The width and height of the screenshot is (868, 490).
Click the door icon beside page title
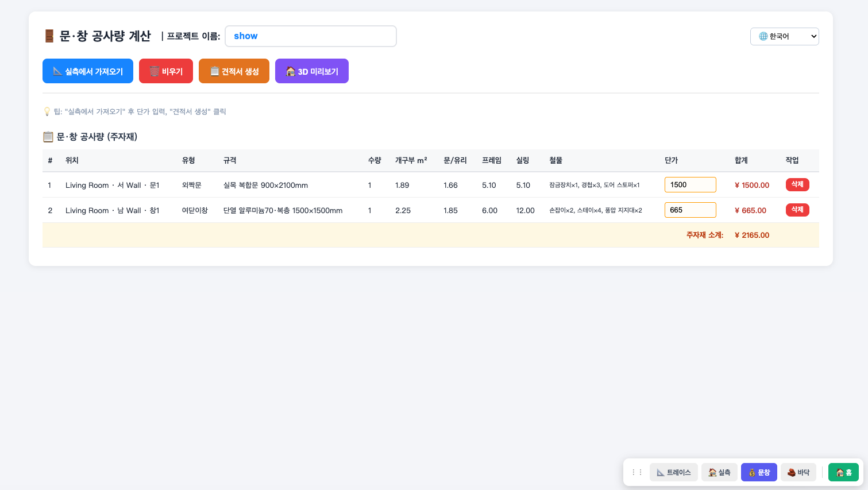pos(49,36)
